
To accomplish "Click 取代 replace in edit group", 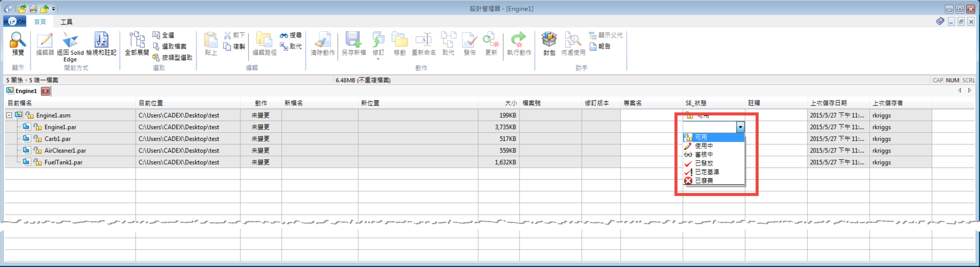I will coord(291,46).
